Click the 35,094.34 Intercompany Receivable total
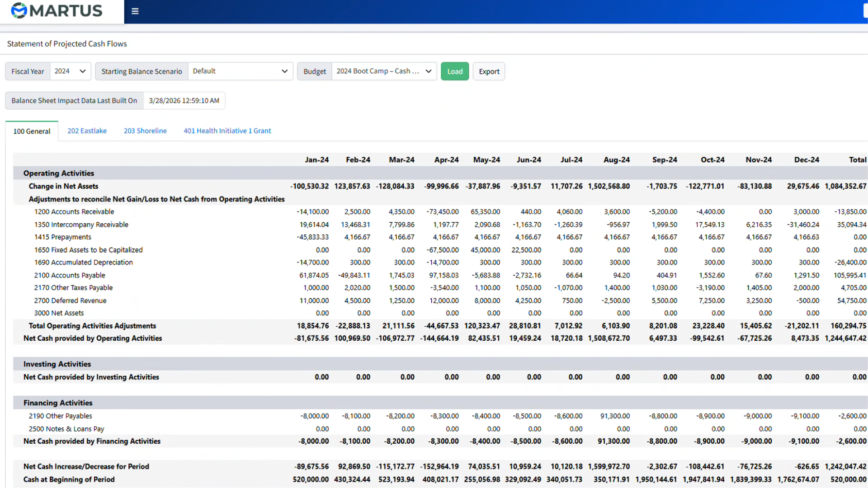868x488 pixels. click(x=851, y=225)
